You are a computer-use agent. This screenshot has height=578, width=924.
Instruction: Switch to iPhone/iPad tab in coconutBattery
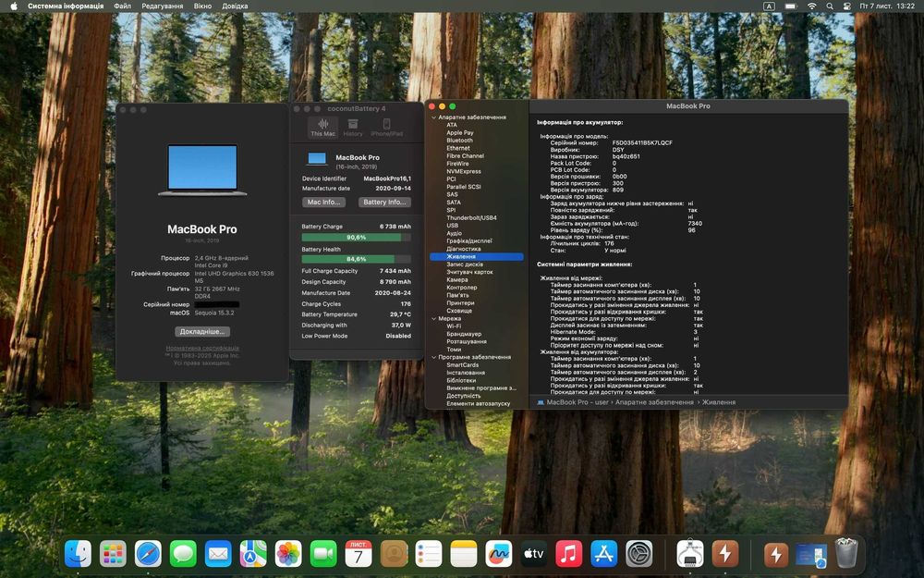[386, 127]
